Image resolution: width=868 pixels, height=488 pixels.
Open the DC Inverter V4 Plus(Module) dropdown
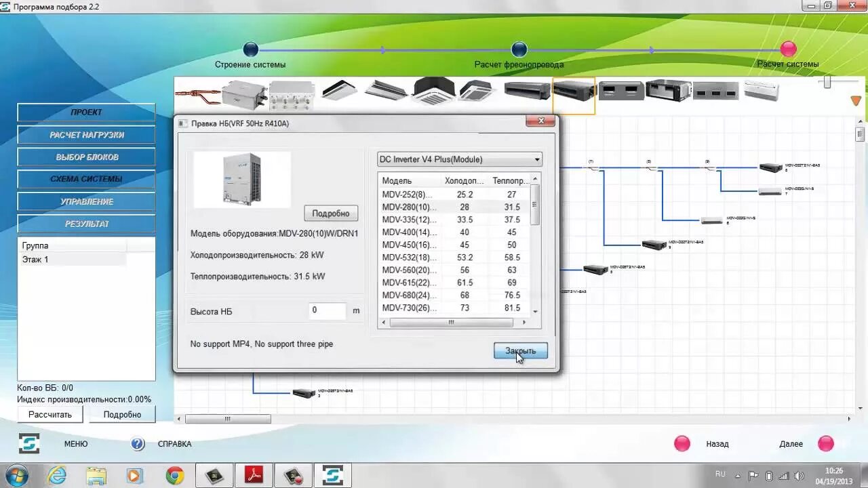click(460, 160)
